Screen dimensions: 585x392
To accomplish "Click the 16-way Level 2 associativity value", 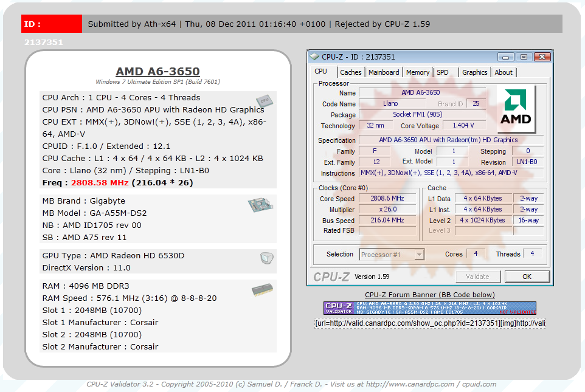I will pyautogui.click(x=528, y=220).
